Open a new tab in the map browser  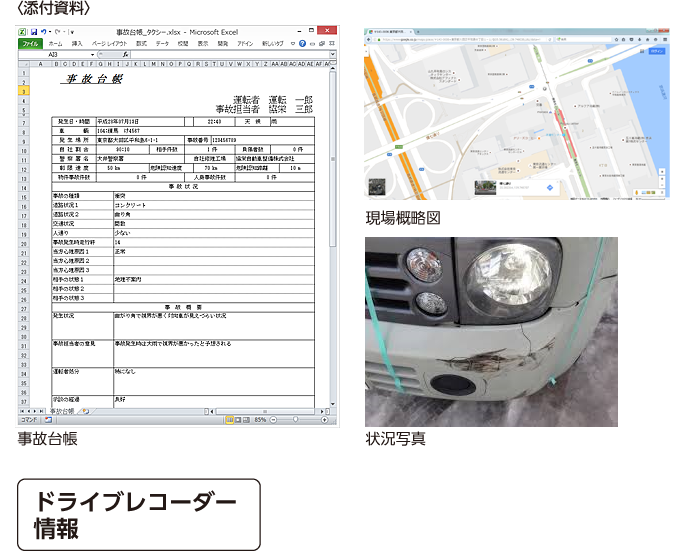[x=418, y=32]
